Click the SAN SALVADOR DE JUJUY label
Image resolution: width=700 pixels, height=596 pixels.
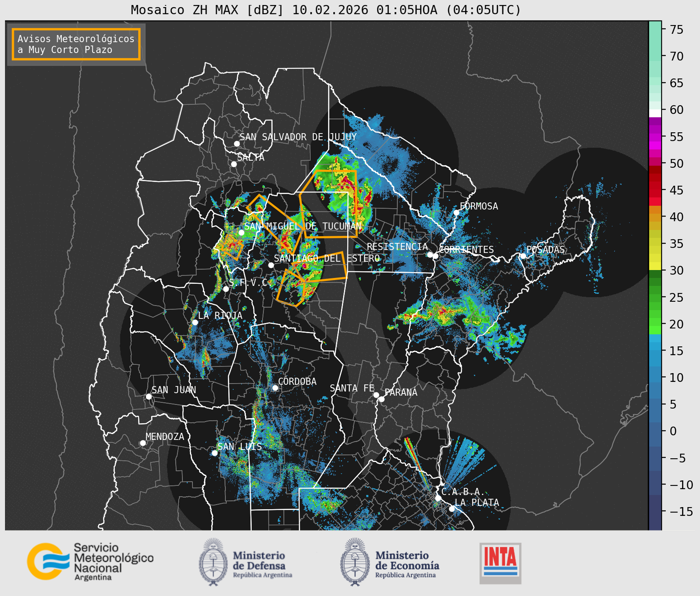pyautogui.click(x=298, y=137)
